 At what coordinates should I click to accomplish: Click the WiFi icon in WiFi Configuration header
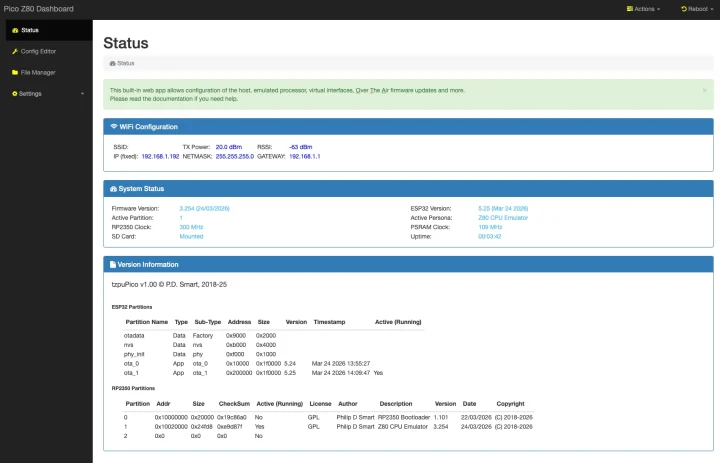114,127
